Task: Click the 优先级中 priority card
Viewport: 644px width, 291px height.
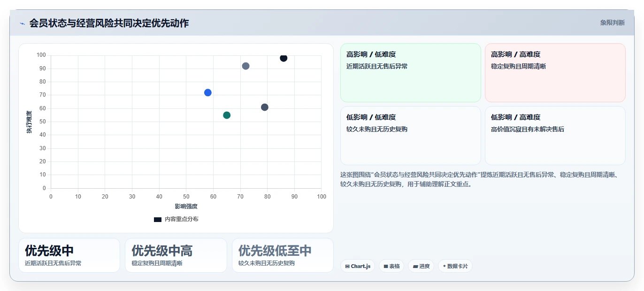Action: point(69,255)
